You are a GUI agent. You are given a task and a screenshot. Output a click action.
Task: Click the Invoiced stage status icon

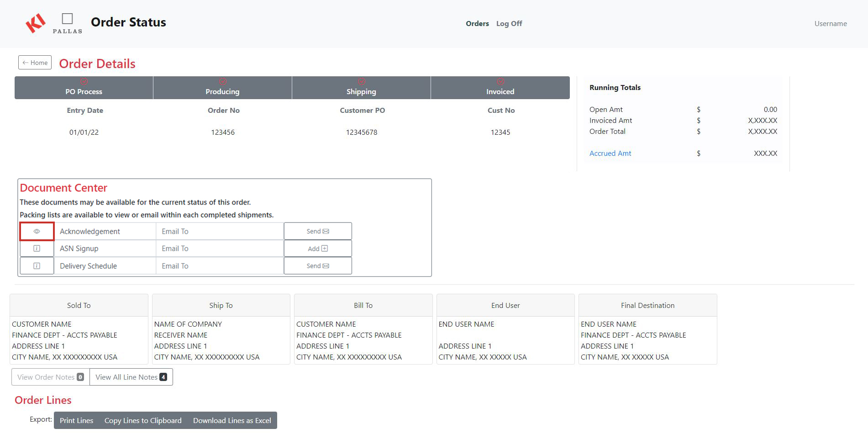point(500,81)
